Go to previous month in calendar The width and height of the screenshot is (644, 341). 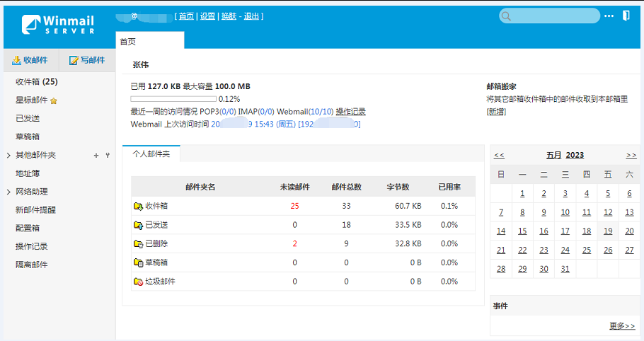click(499, 155)
